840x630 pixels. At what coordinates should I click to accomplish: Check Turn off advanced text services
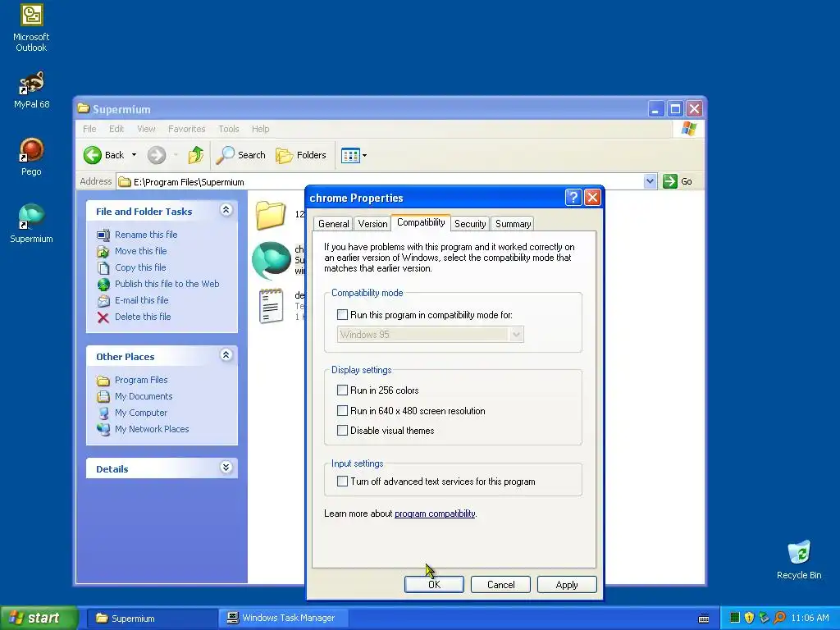(342, 481)
